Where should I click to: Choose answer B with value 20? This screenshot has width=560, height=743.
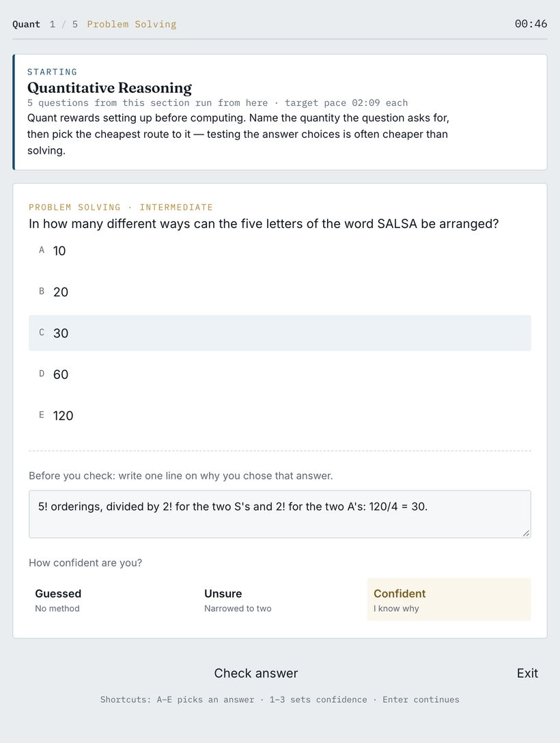pyautogui.click(x=279, y=292)
